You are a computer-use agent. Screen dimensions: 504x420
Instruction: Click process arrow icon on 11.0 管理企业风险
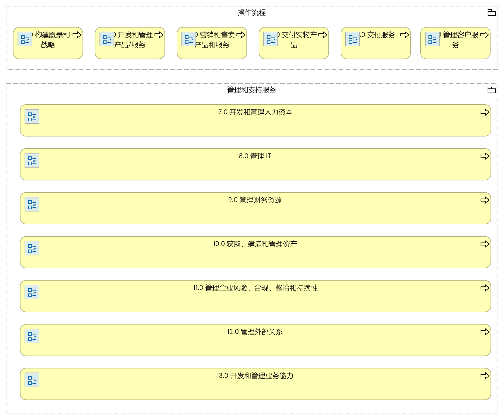click(485, 288)
